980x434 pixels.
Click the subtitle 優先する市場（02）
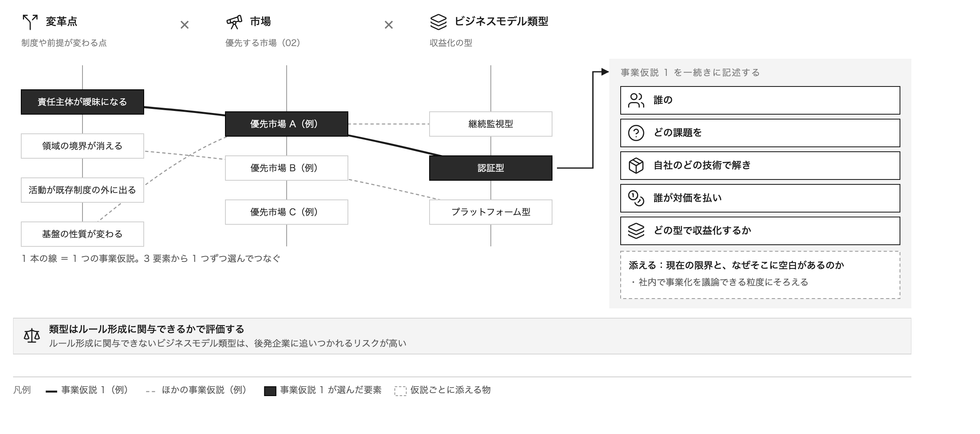coord(264,43)
